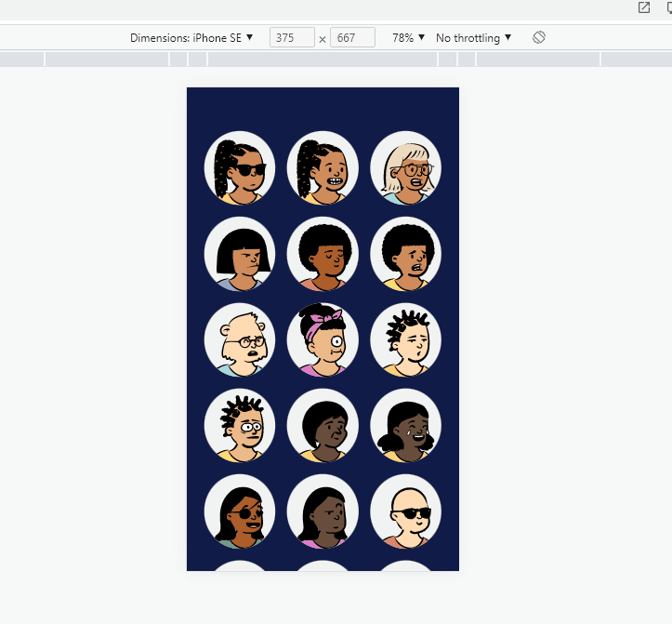
Task: Click the rotate device orientation icon
Action: point(539,37)
